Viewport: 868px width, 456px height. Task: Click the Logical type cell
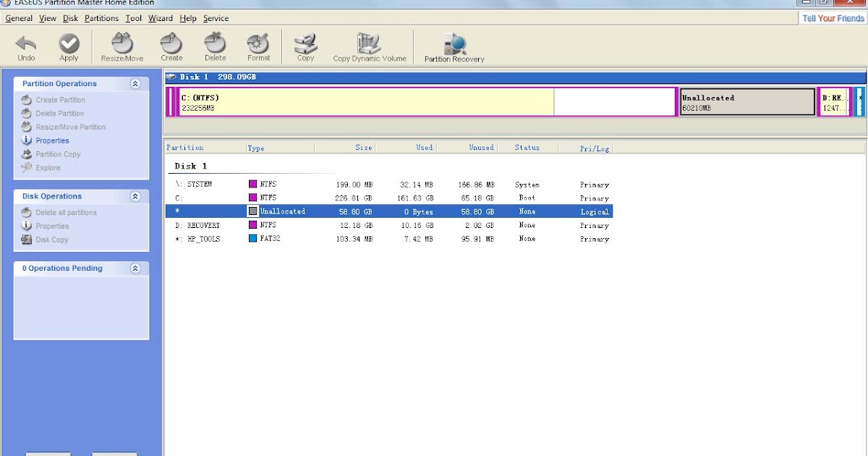click(x=595, y=211)
